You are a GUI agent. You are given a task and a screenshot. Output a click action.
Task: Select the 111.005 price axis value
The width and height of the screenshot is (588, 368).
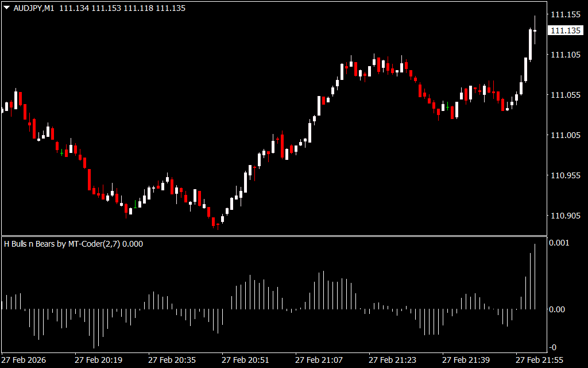(565, 135)
